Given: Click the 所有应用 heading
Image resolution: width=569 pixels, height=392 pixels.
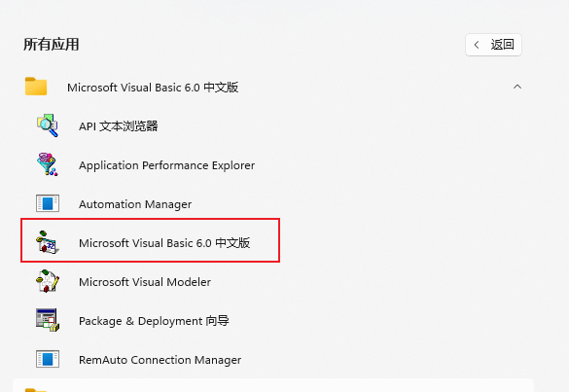Looking at the screenshot, I should (x=52, y=45).
